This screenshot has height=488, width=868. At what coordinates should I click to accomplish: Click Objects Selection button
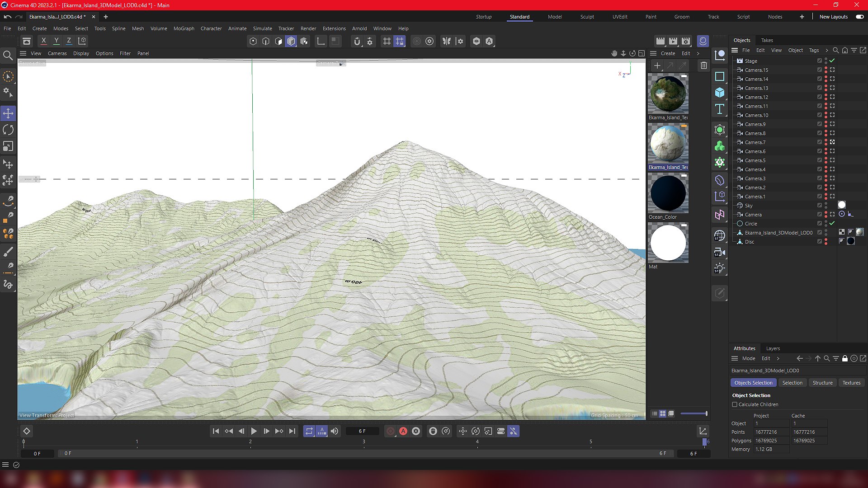(x=753, y=383)
